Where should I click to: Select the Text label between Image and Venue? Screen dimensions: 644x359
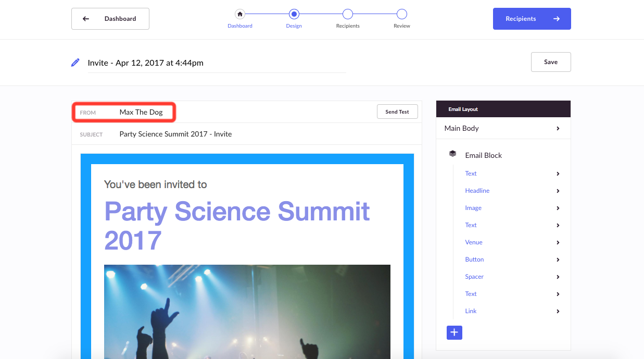point(471,225)
